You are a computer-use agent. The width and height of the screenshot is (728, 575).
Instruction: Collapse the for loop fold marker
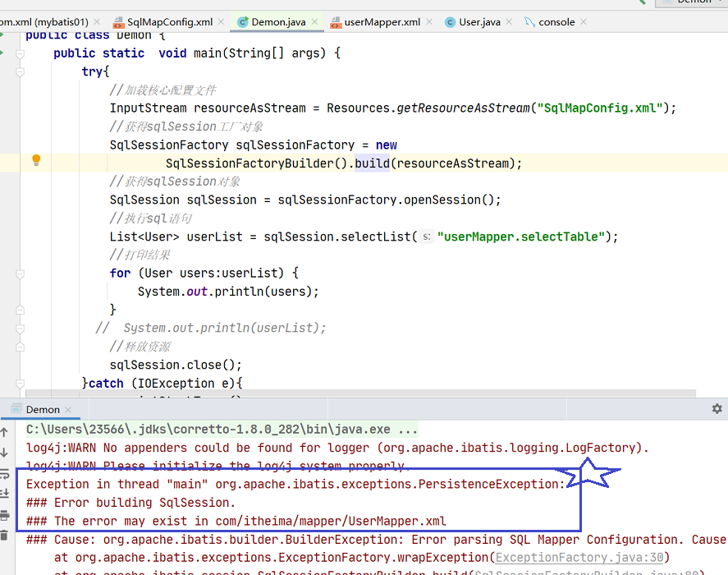(20, 274)
